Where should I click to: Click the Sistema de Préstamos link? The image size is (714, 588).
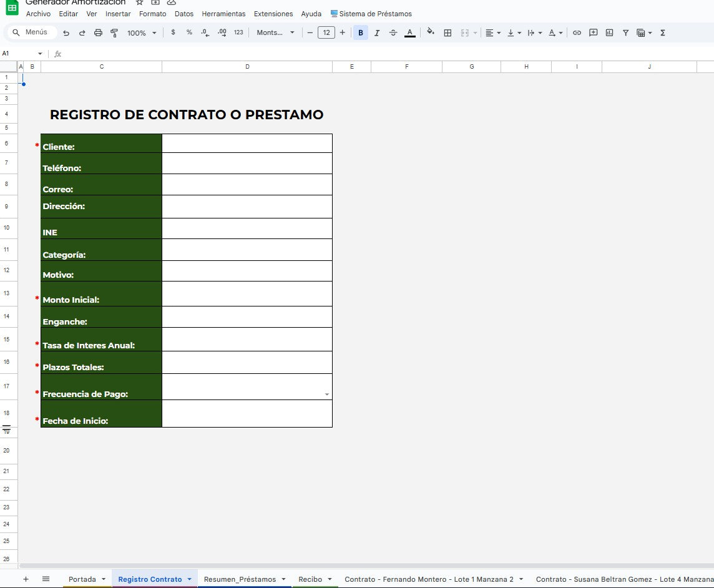coord(372,13)
